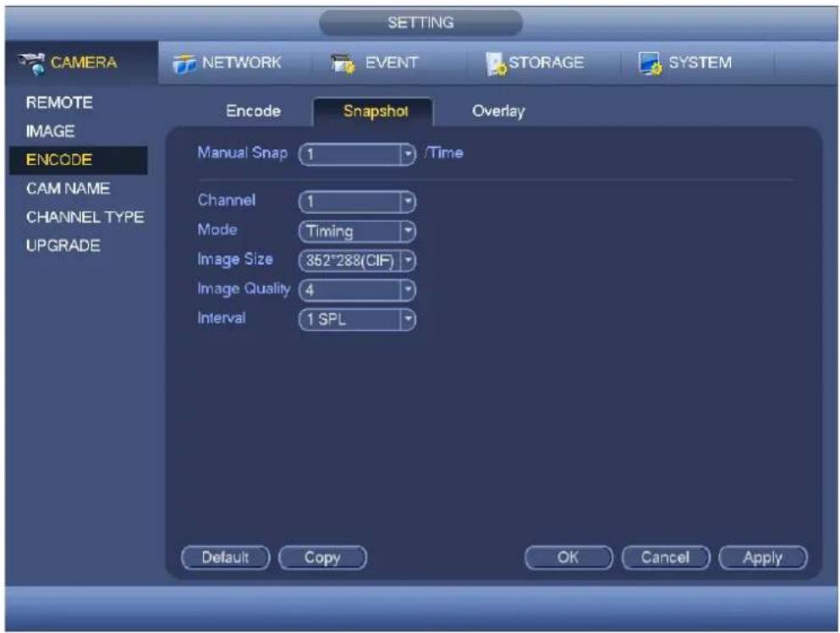Click the Manual Snap value field

click(357, 155)
